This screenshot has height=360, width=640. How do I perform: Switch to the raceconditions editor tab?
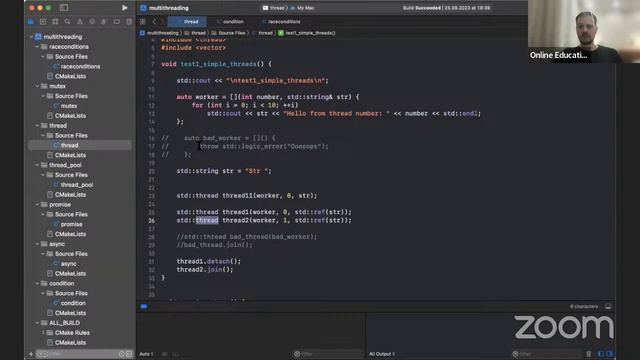pyautogui.click(x=281, y=22)
